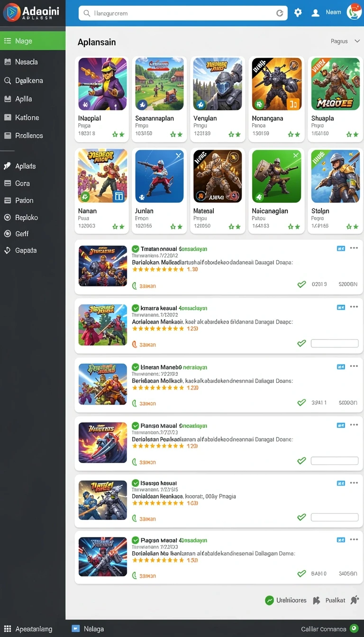Click the green badge on the Nonangana thumbnail
Viewport: 364px width, 637px height.
tap(259, 104)
